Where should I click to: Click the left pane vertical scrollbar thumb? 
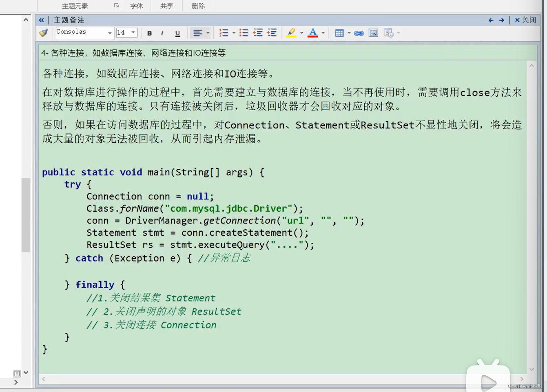pyautogui.click(x=26, y=215)
